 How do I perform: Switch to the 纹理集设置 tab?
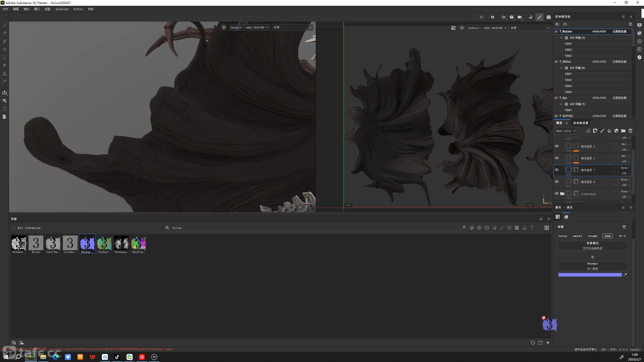pos(581,123)
